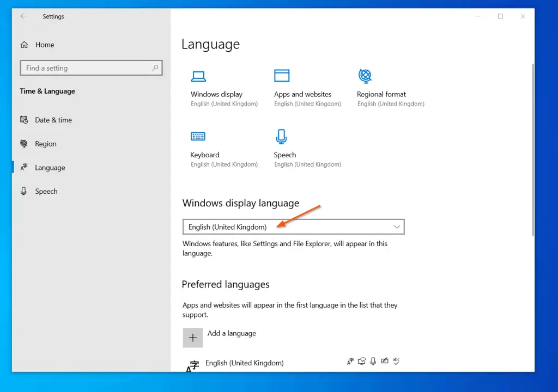Click the Windows display laptop icon
558x392 pixels.
(x=198, y=76)
